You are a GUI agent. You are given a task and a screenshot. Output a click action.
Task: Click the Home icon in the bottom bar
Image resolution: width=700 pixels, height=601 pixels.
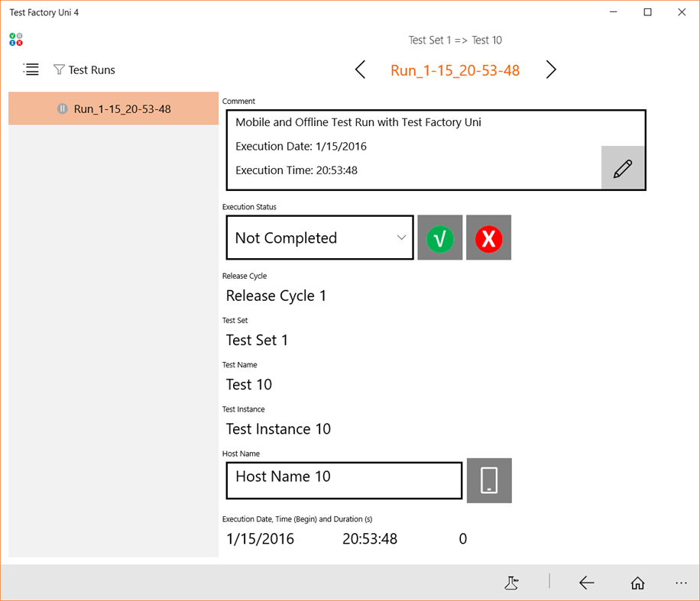pos(637,583)
